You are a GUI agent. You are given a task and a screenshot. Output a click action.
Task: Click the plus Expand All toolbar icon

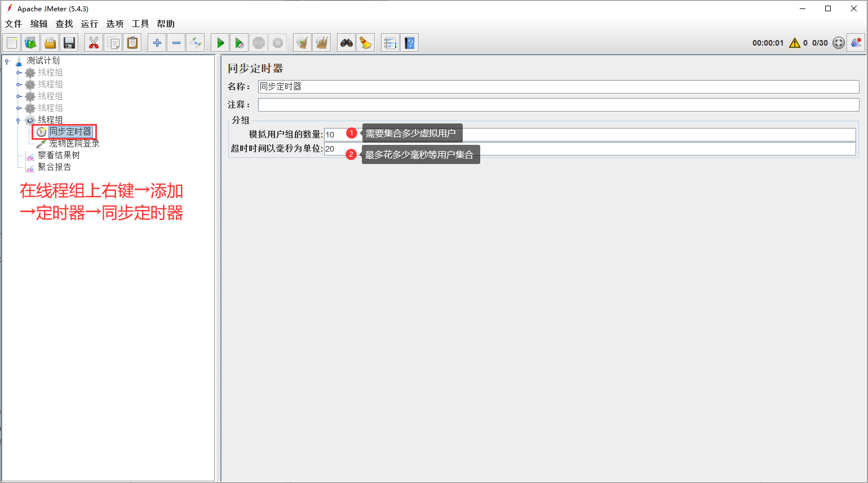(157, 43)
